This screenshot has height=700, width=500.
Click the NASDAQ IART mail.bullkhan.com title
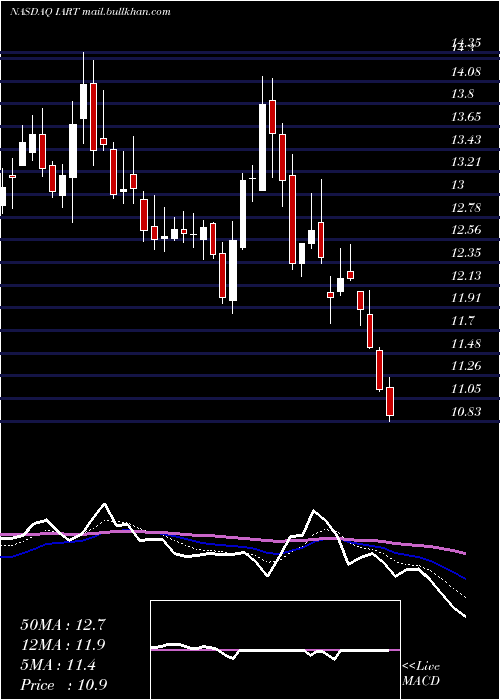(x=90, y=12)
